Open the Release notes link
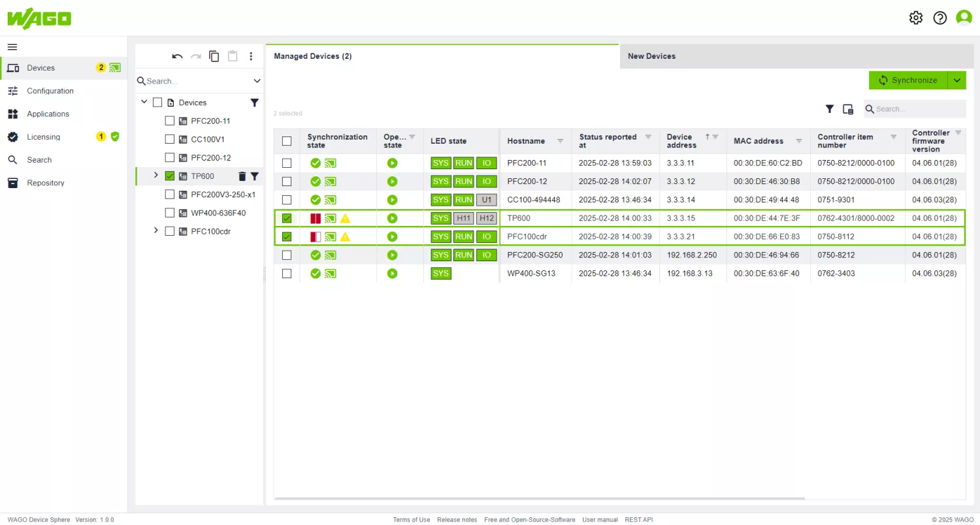Screen dimensions: 980x525 pyautogui.click(x=457, y=520)
